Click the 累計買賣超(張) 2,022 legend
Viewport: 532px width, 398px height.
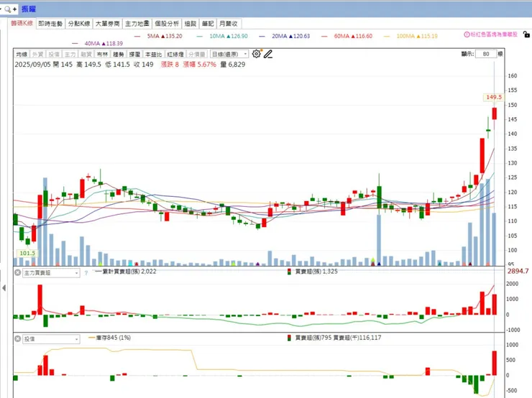[126, 272]
